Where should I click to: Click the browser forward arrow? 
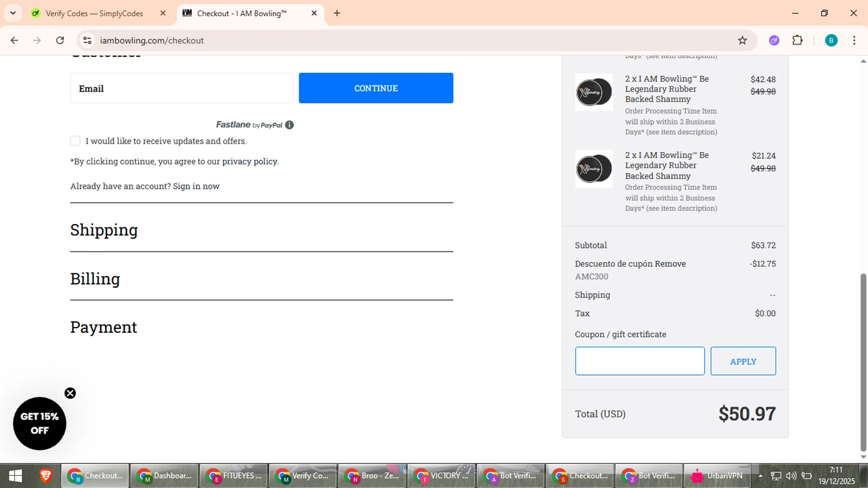[x=37, y=41]
